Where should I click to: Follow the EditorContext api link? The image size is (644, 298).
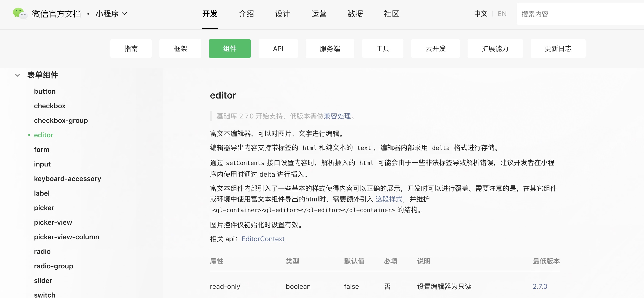263,239
